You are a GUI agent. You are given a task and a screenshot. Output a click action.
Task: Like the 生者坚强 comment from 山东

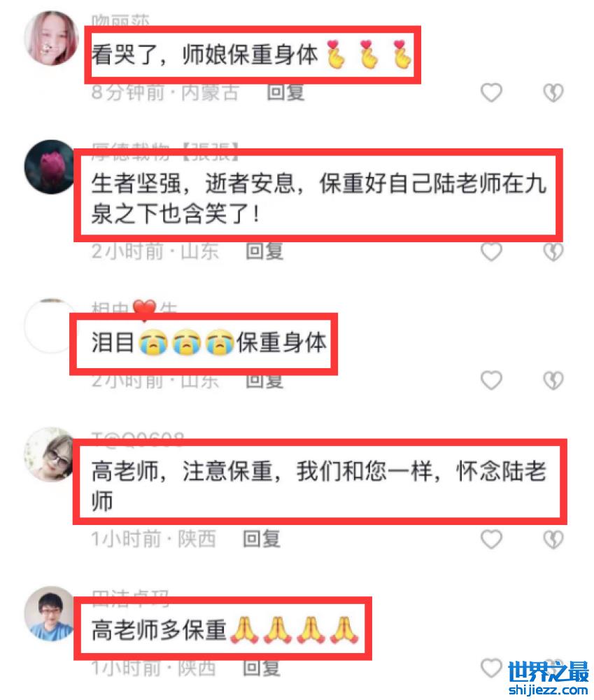tap(491, 251)
